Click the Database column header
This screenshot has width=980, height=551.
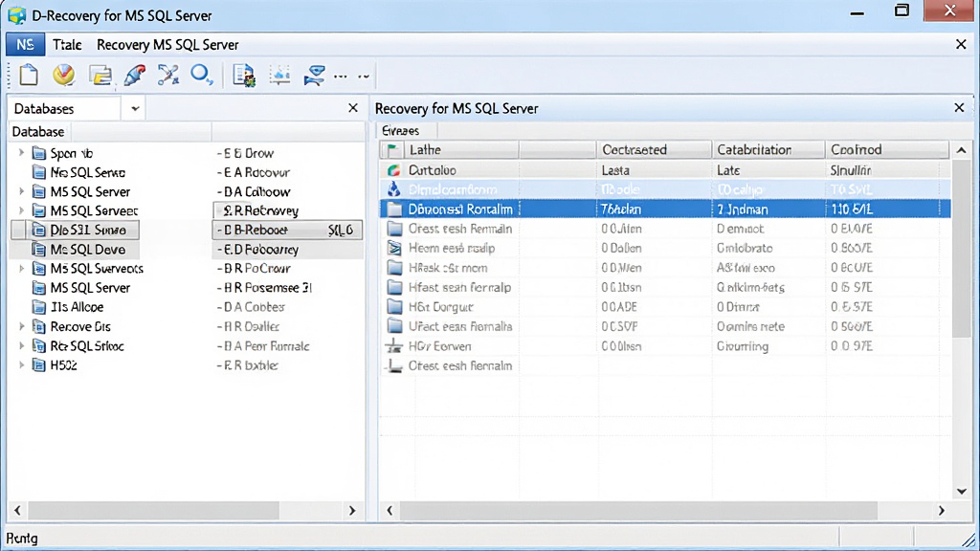point(38,132)
